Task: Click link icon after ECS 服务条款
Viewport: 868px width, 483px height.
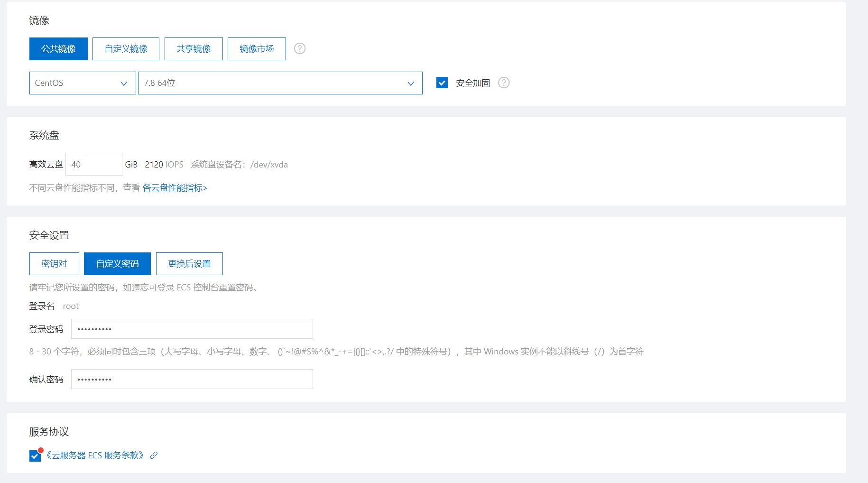Action: pyautogui.click(x=154, y=455)
